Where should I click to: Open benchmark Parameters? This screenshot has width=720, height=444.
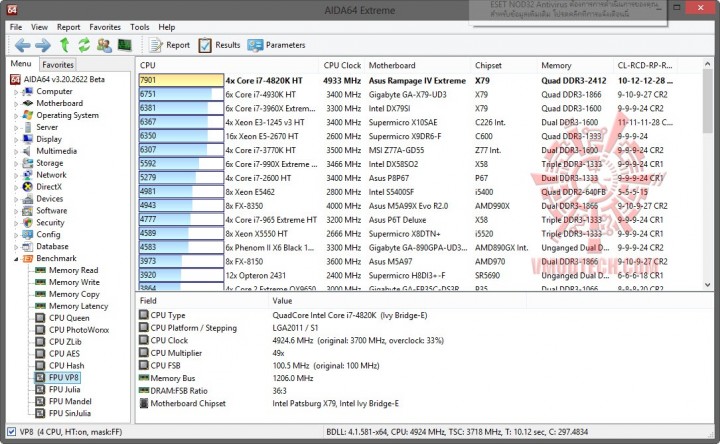click(x=276, y=45)
